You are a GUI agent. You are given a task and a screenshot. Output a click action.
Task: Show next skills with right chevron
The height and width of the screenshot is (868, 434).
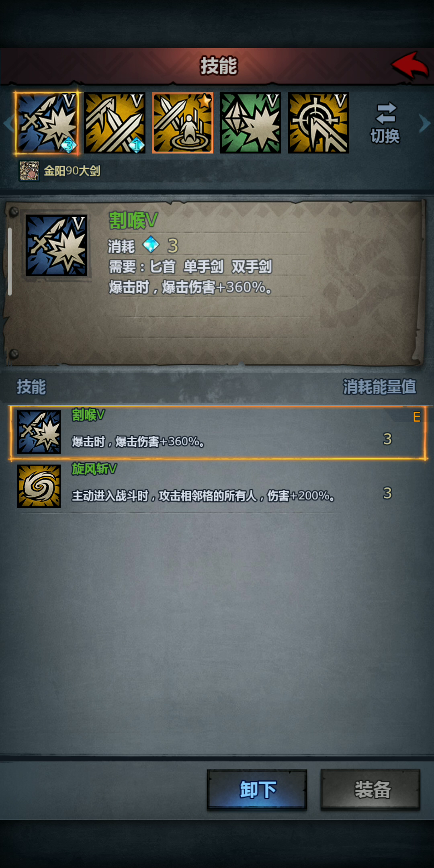tap(424, 123)
